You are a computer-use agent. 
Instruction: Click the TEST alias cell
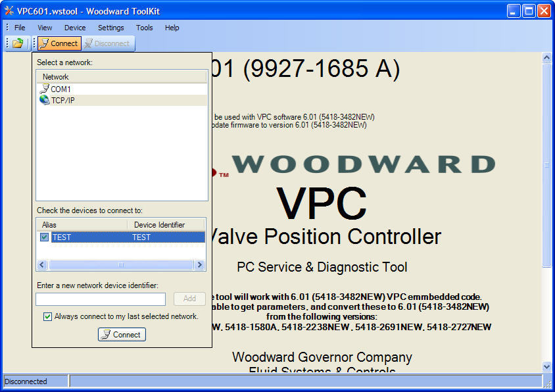click(x=62, y=237)
